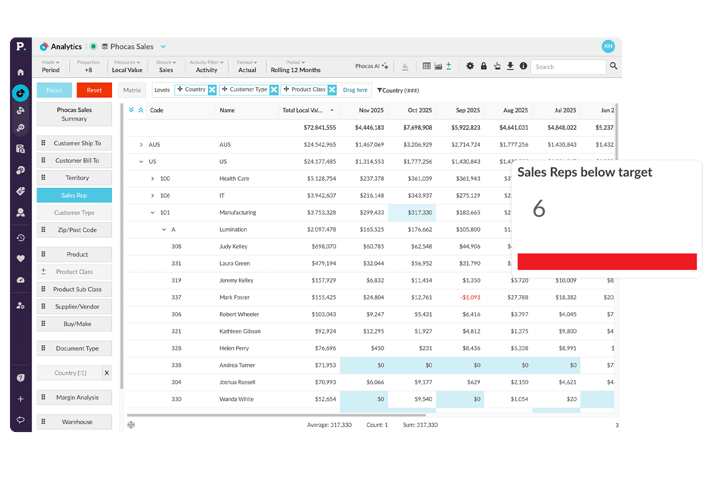Viewport: 720px width, 485px height.
Task: Open the history clock icon in sidebar
Action: pos(20,237)
